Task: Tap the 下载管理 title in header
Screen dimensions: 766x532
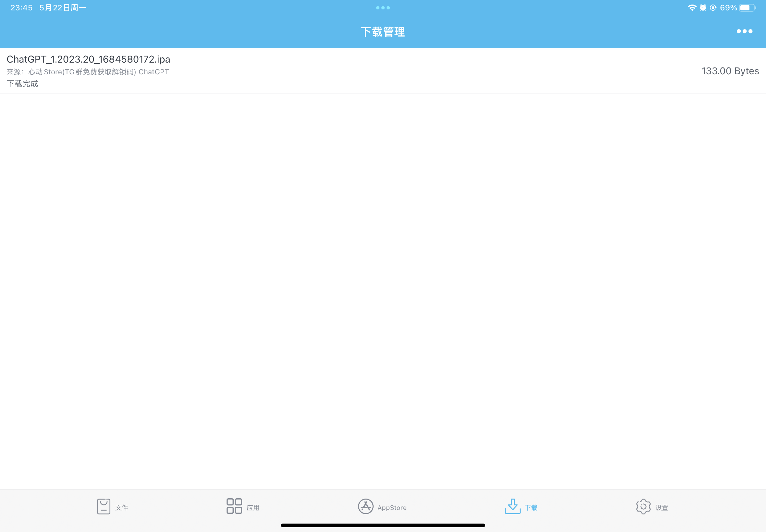Action: click(383, 32)
